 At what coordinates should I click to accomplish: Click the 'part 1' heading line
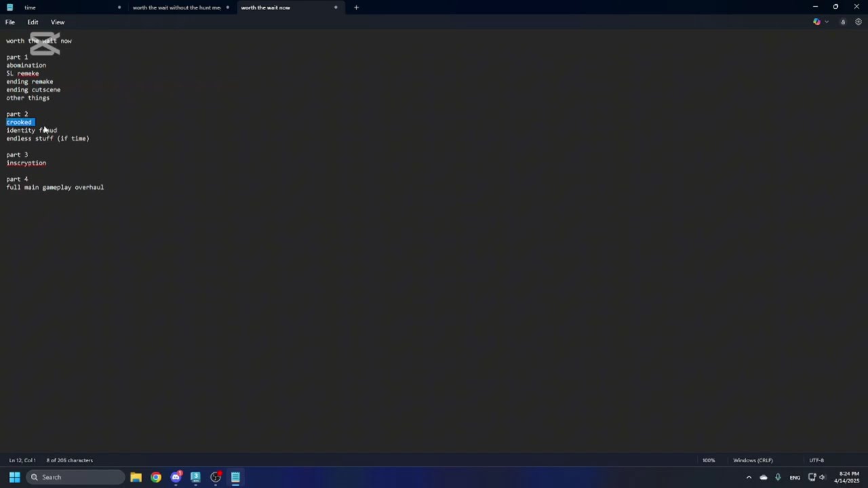[17, 57]
